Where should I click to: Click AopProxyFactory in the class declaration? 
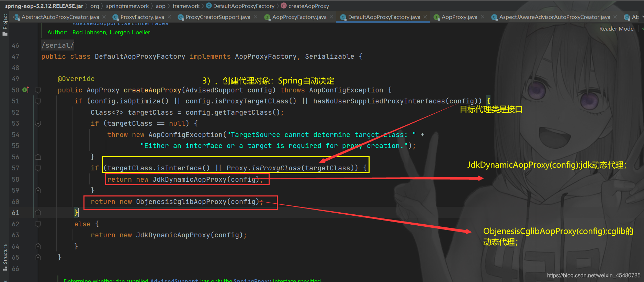pos(266,57)
